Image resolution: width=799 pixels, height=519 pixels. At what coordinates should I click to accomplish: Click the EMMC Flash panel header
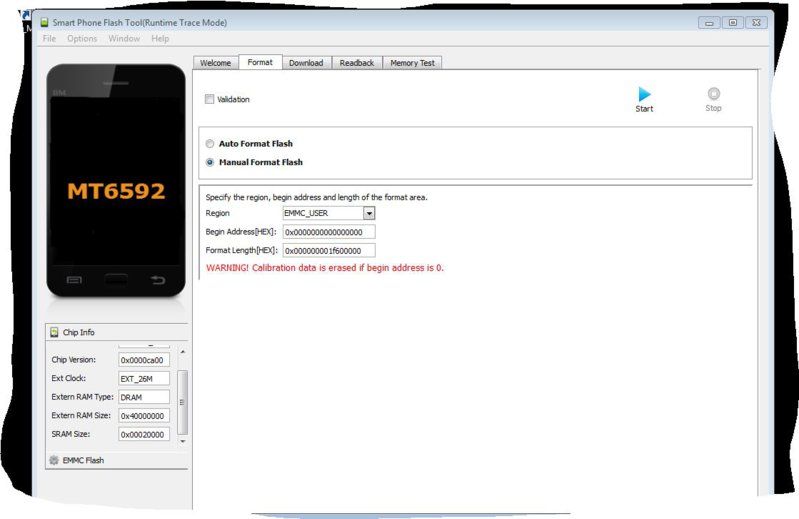click(117, 460)
